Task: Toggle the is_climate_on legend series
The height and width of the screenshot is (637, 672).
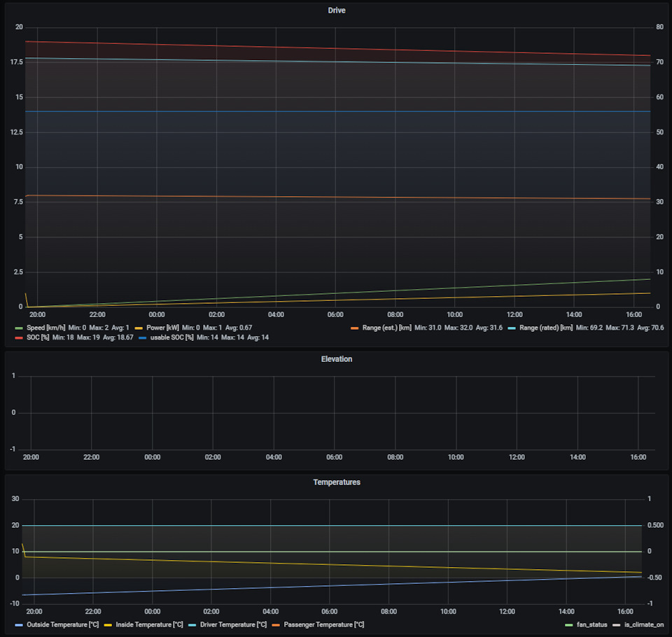Action: (x=644, y=624)
